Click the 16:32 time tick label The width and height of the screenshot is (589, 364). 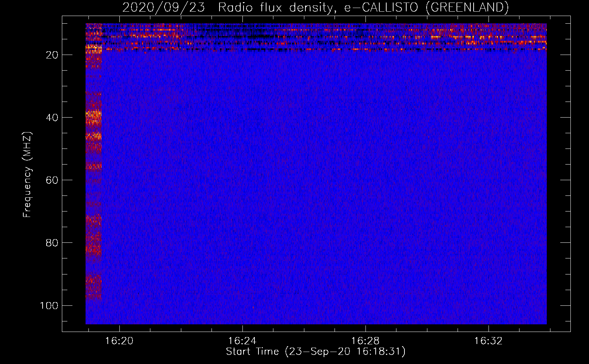tap(488, 341)
